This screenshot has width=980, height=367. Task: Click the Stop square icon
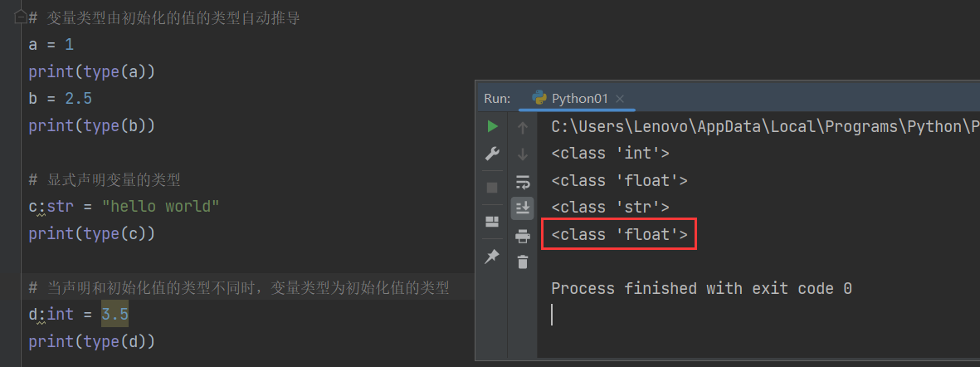[493, 188]
